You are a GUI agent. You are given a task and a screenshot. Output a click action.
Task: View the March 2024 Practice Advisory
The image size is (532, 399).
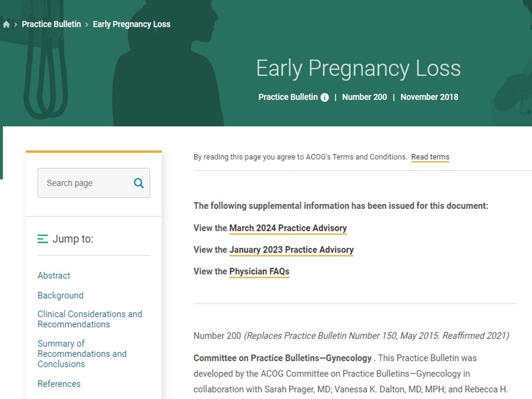[x=288, y=228]
